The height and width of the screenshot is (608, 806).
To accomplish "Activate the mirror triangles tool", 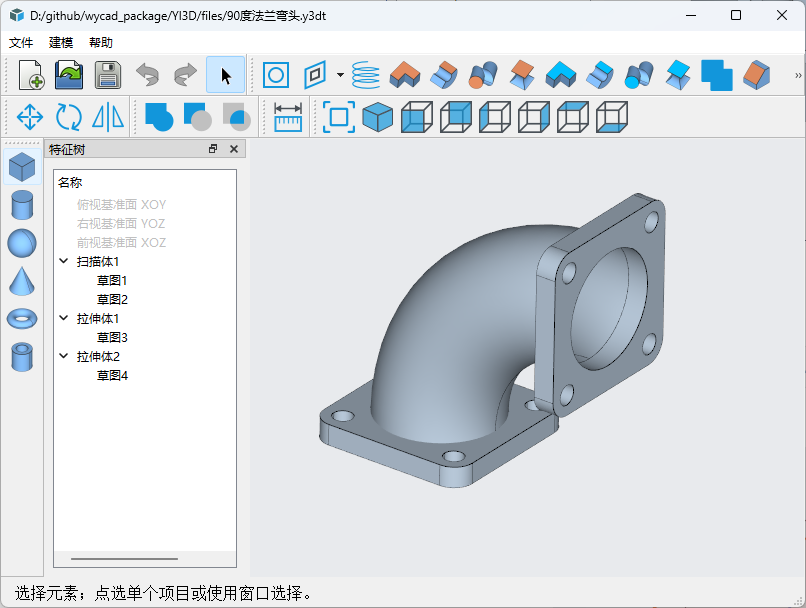I will click(x=108, y=117).
